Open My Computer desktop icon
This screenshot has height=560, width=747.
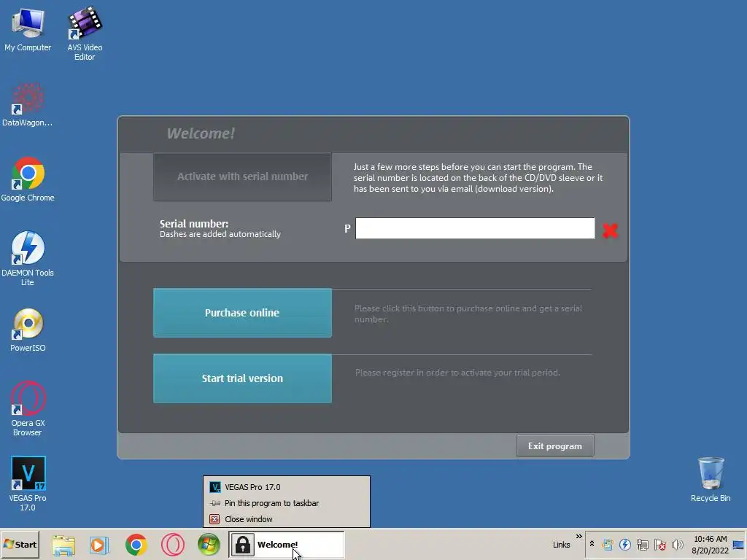(28, 29)
